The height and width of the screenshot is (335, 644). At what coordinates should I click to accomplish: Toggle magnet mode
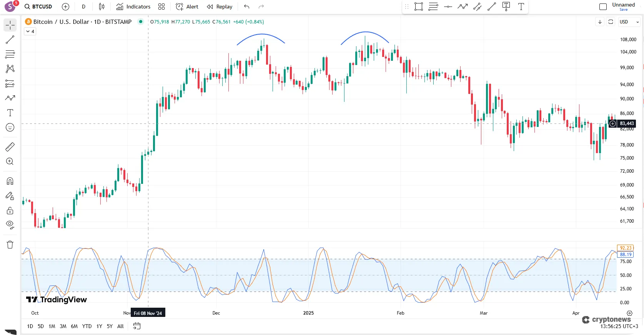click(x=10, y=181)
